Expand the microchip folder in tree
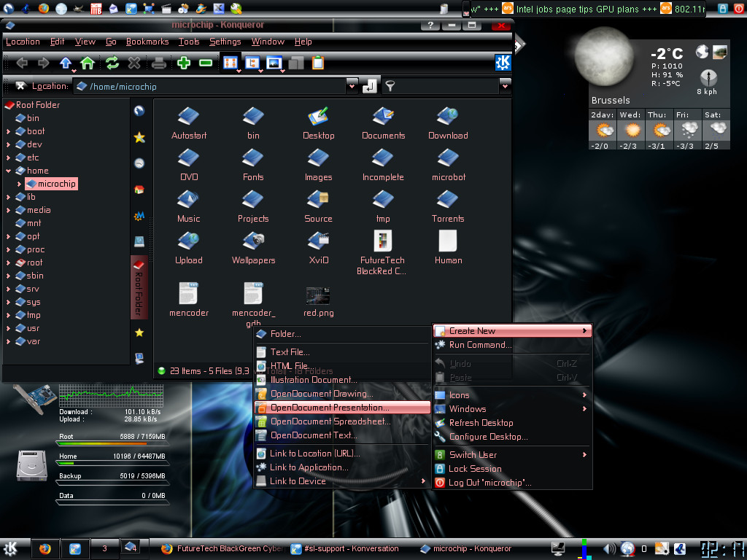 click(x=19, y=184)
